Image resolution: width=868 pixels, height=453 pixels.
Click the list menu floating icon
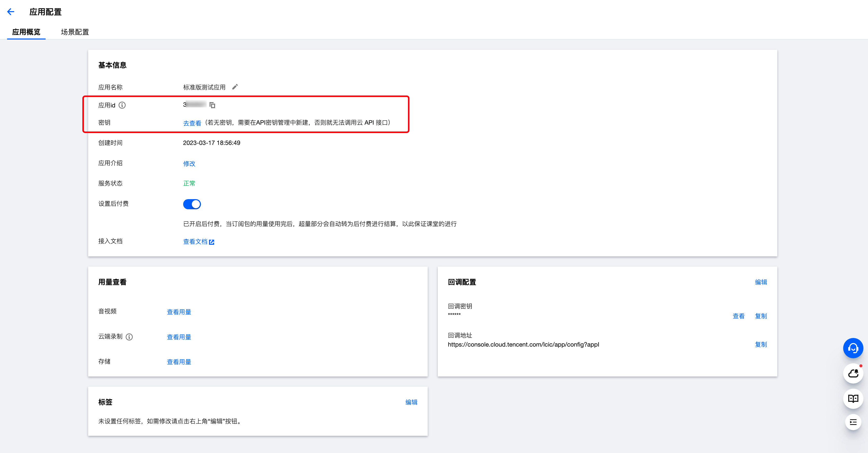853,422
